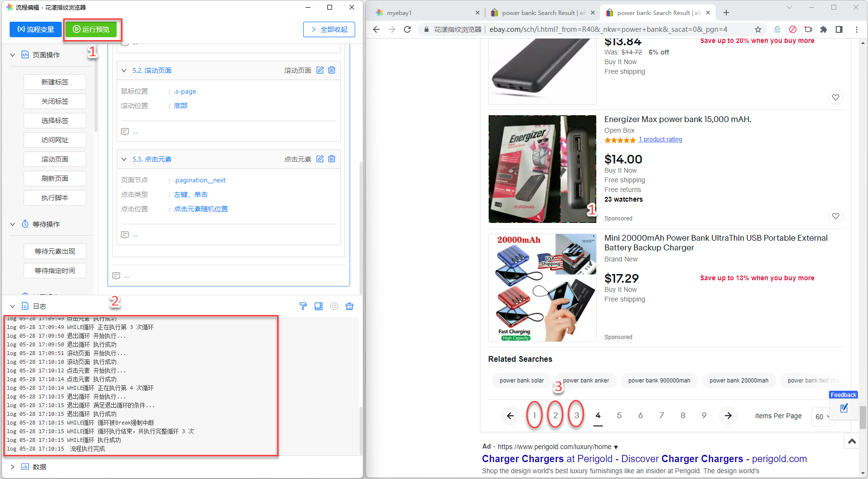Edit step 5.3 点击元素

pyautogui.click(x=320, y=159)
